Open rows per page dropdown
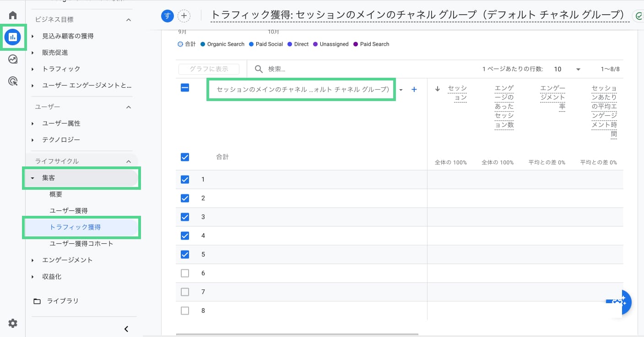The height and width of the screenshot is (337, 644). [x=567, y=69]
